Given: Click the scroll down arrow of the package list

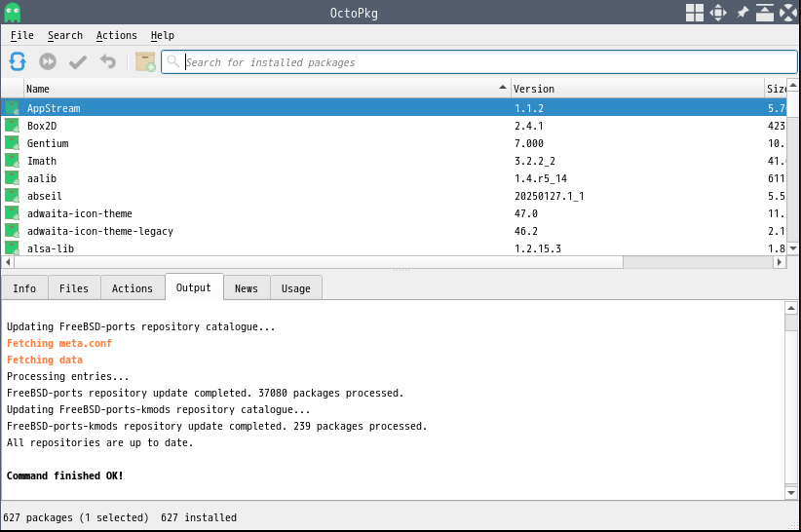Looking at the screenshot, I should coord(793,248).
